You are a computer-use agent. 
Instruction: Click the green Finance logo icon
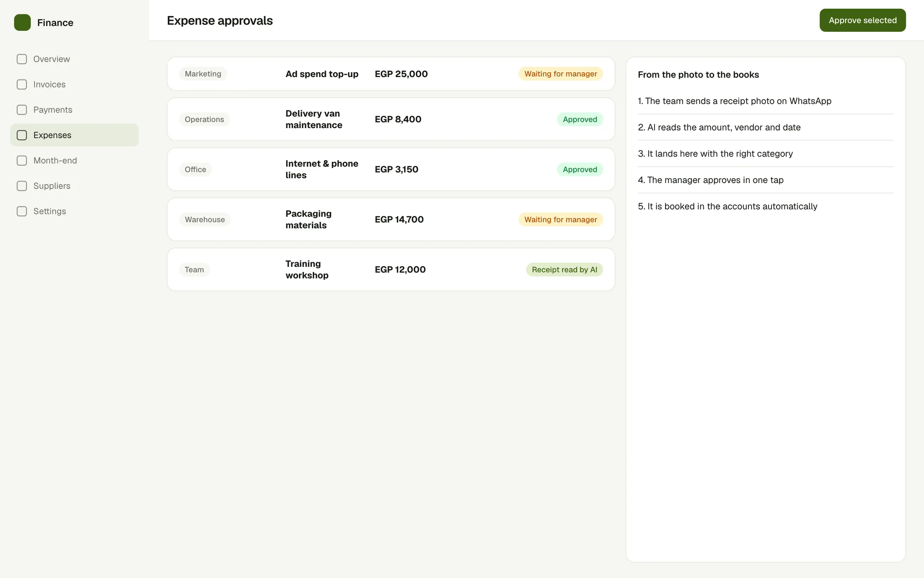(22, 23)
